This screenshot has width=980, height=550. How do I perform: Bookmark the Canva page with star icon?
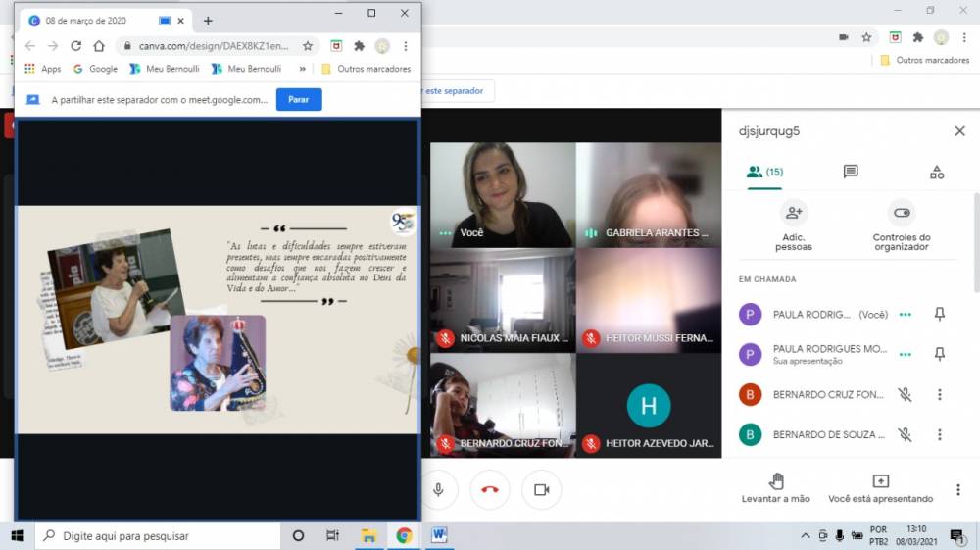pyautogui.click(x=308, y=46)
